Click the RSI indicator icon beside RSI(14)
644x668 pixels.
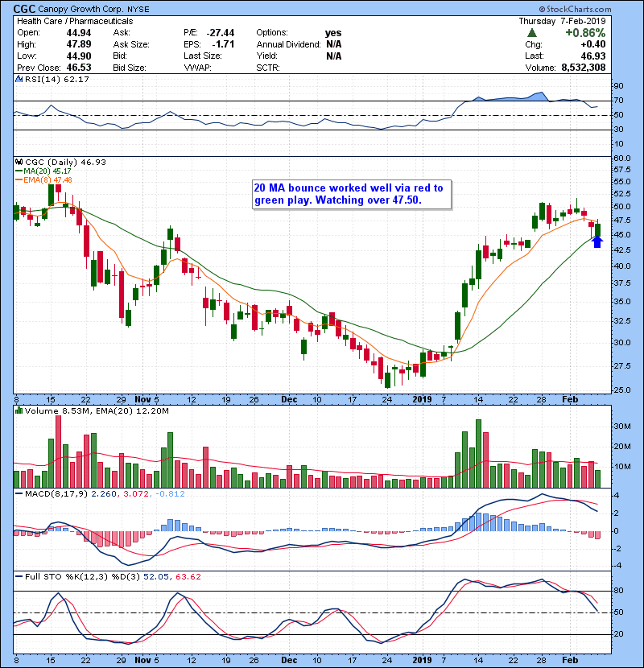pos(19,79)
